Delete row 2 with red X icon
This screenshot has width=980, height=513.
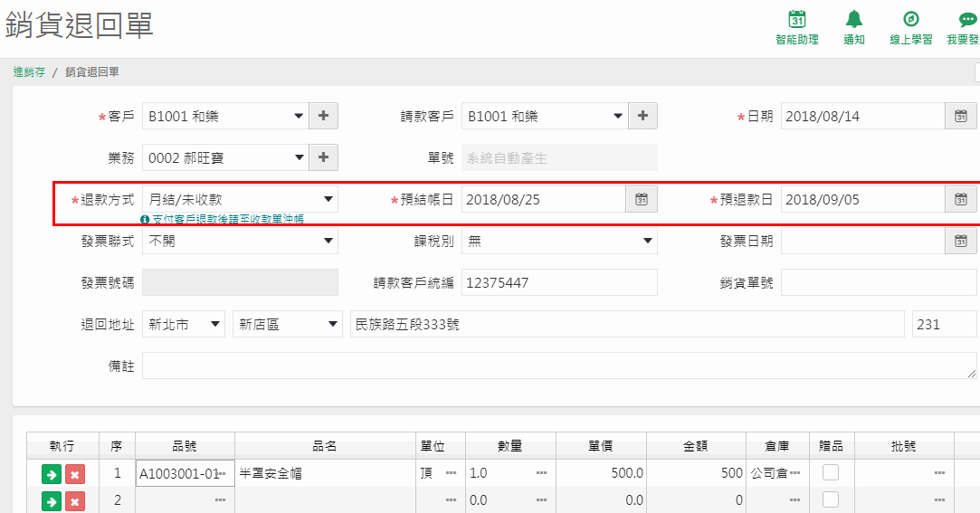click(74, 501)
